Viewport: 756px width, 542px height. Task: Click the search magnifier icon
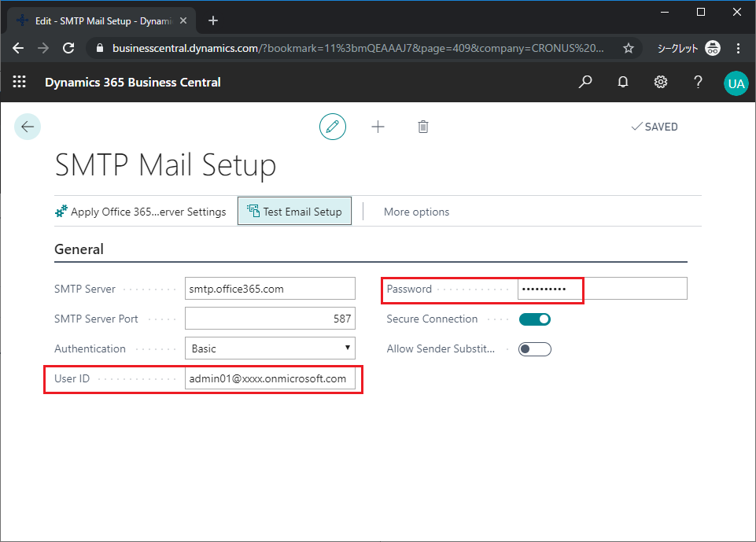coord(585,82)
